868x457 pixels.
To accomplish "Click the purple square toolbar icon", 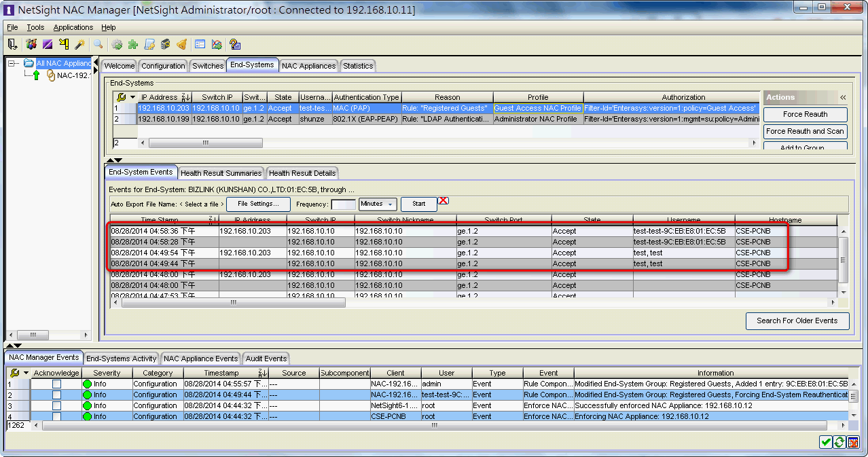I will click(x=48, y=44).
